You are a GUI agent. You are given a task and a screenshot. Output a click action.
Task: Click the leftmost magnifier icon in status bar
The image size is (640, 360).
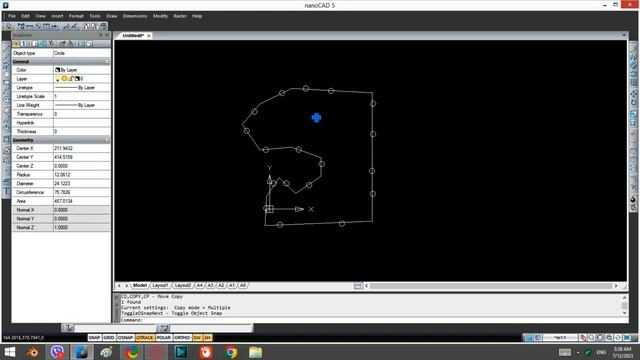point(591,338)
